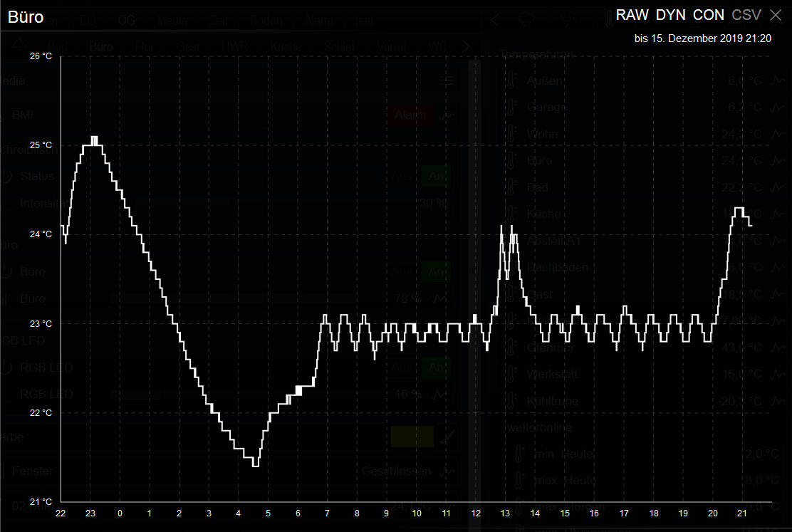
Task: Show trend chart for Bad temperature
Action: click(x=776, y=188)
